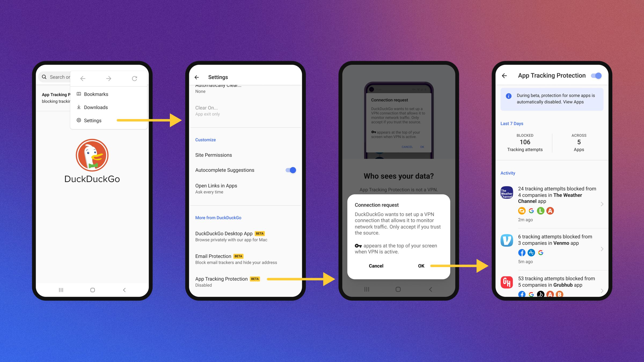Click the back arrow in Settings
This screenshot has height=362, width=644.
click(x=199, y=77)
